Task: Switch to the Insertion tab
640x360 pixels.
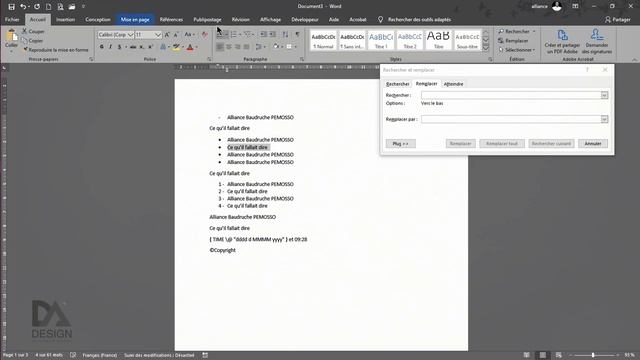Action: click(65, 20)
